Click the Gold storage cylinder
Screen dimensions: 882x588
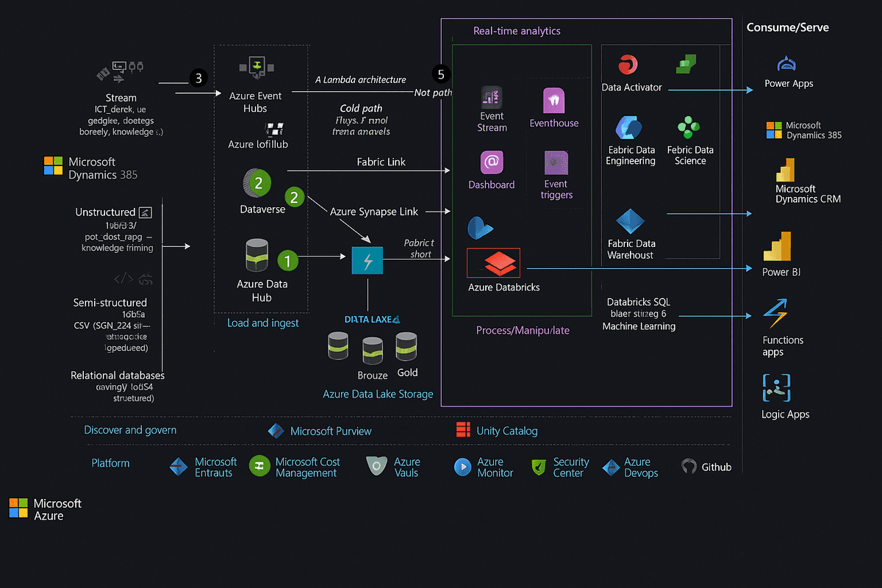click(406, 346)
